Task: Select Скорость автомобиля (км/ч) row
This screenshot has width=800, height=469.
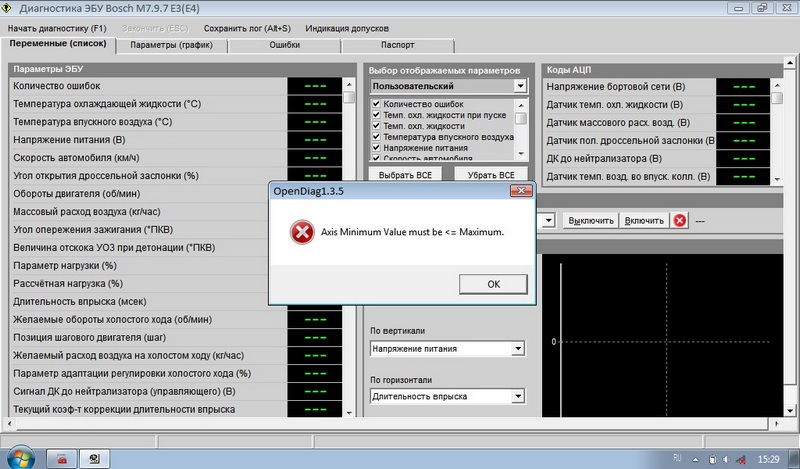Action: tap(176, 158)
